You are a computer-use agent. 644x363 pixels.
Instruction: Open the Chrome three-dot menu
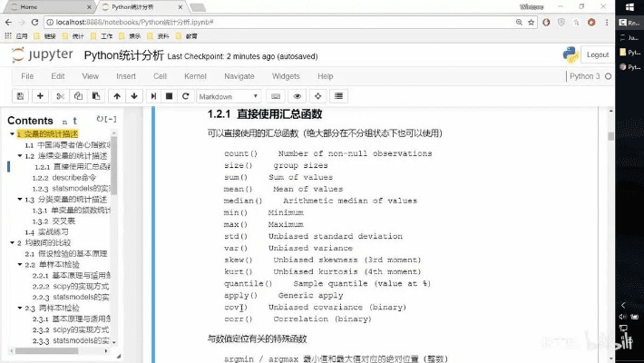tap(607, 22)
